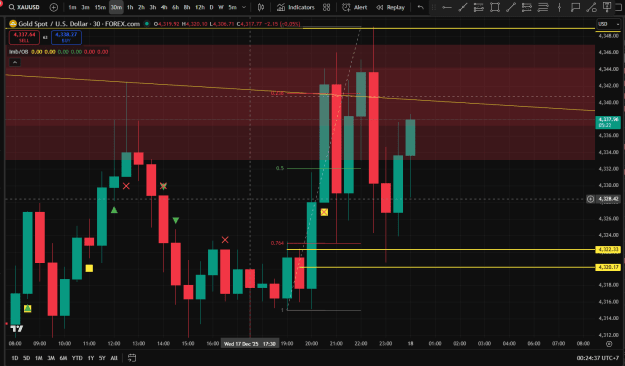
Task: Open the chart type candles icon
Action: coord(261,7)
